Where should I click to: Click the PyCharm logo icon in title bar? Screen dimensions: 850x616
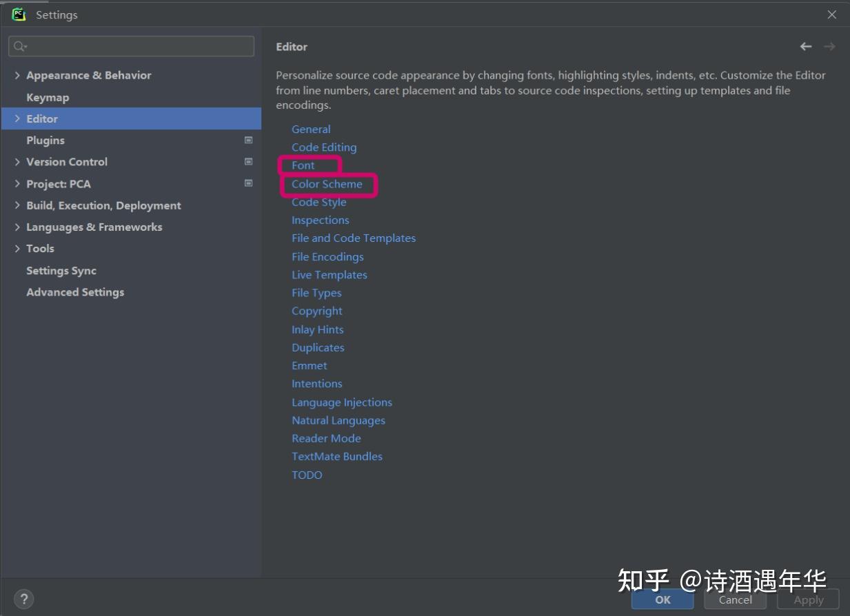(19, 14)
